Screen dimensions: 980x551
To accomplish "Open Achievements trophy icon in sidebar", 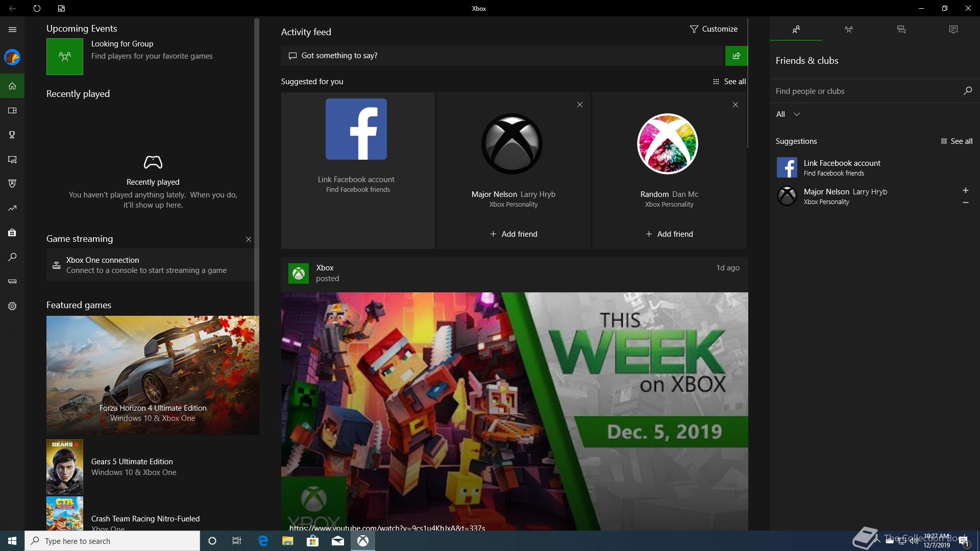I will tap(12, 135).
